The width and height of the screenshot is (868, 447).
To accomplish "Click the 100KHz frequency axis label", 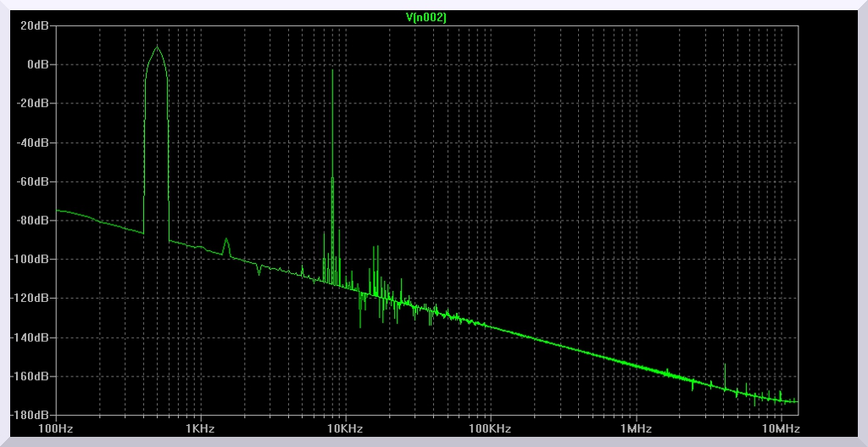I will point(491,428).
